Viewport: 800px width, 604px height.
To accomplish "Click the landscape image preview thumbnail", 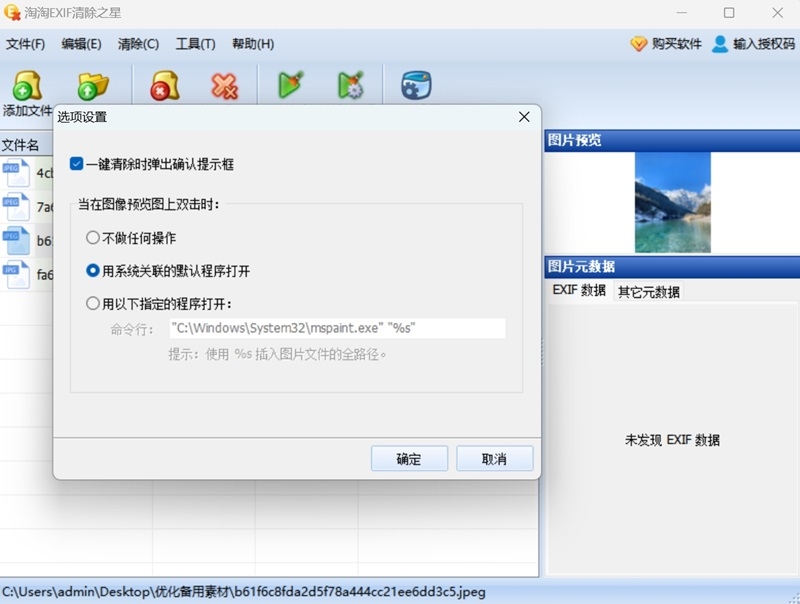I will coord(672,203).
